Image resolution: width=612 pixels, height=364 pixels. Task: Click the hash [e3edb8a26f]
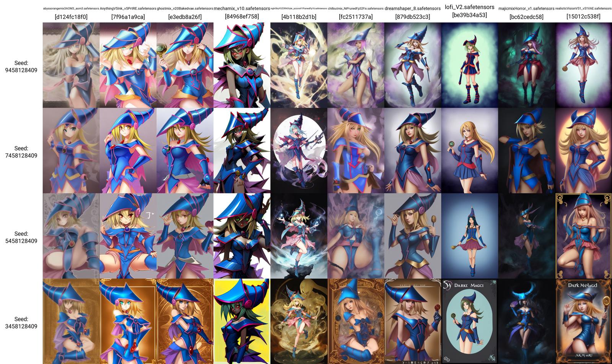(185, 17)
